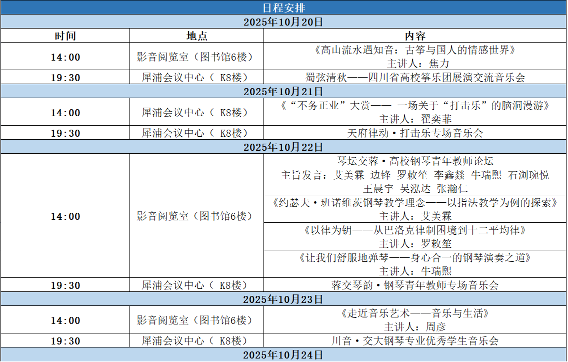Click the 犀浦会议中心 cell in the 蜀弦清秋 row
The width and height of the screenshot is (568, 362).
pos(196,77)
